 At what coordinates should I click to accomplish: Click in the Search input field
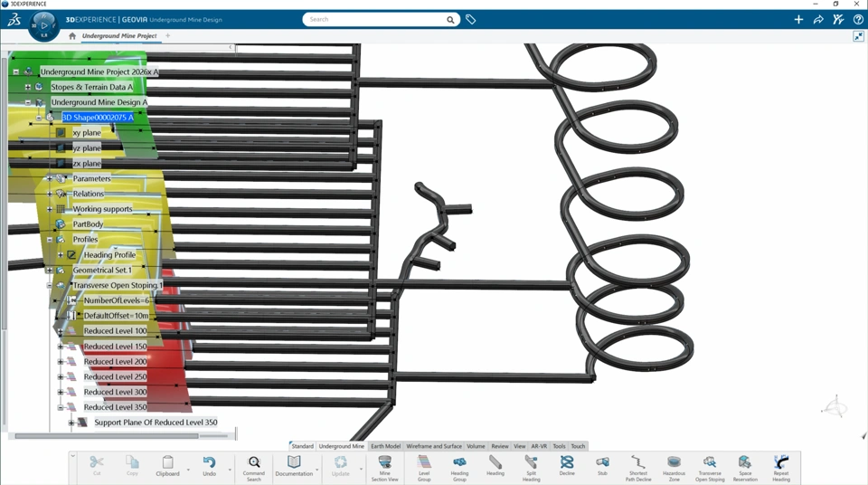click(376, 19)
